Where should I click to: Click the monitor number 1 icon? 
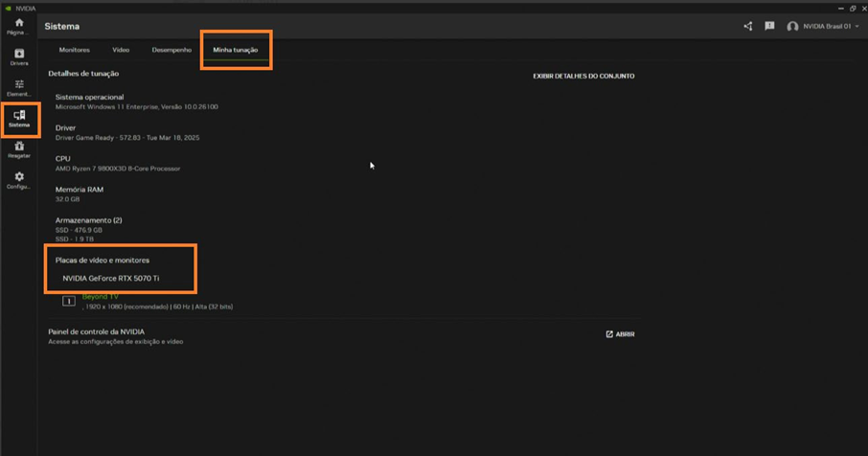[x=69, y=301]
